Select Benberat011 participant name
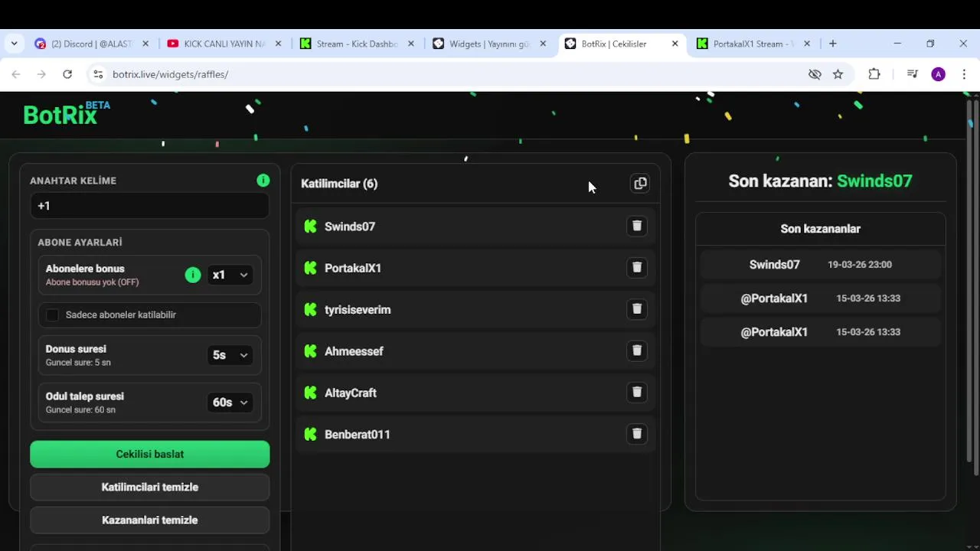The image size is (980, 551). (358, 434)
